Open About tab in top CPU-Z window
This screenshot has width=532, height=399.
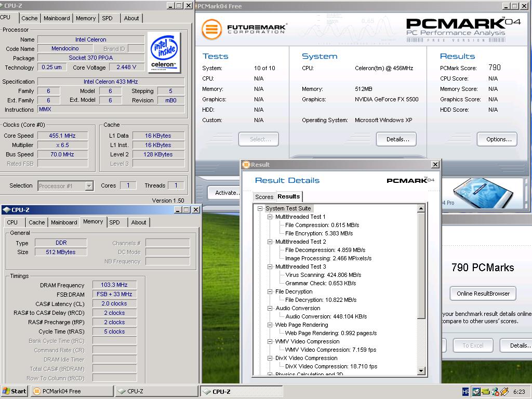tap(131, 18)
